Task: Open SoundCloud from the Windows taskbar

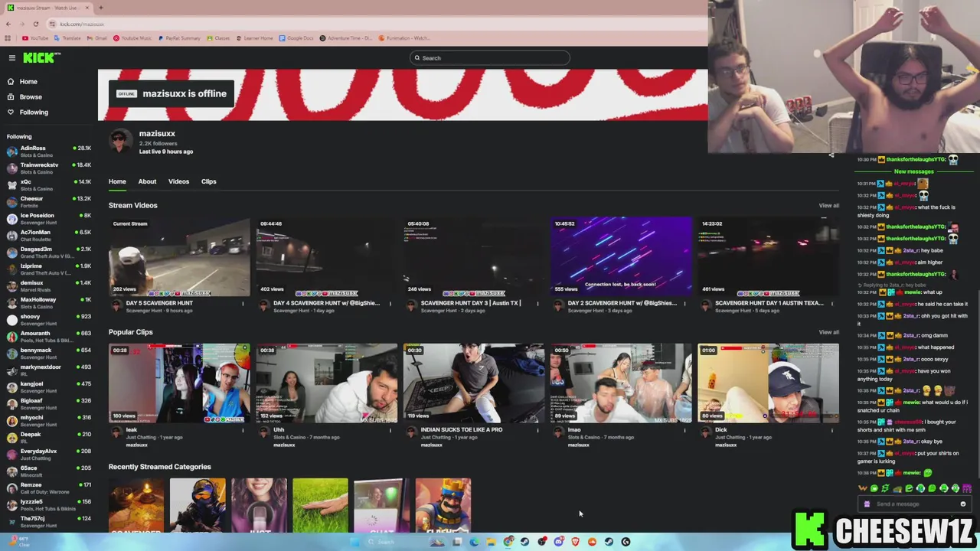Action: [x=592, y=542]
